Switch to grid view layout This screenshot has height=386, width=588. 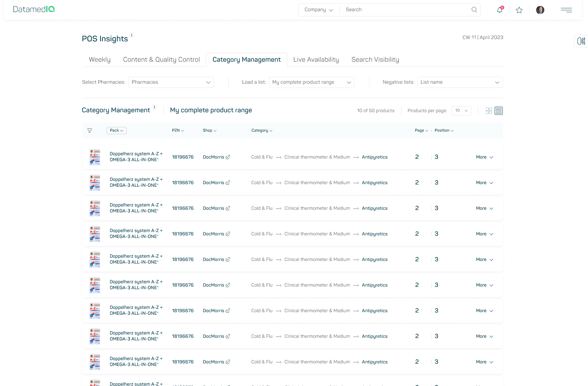489,111
